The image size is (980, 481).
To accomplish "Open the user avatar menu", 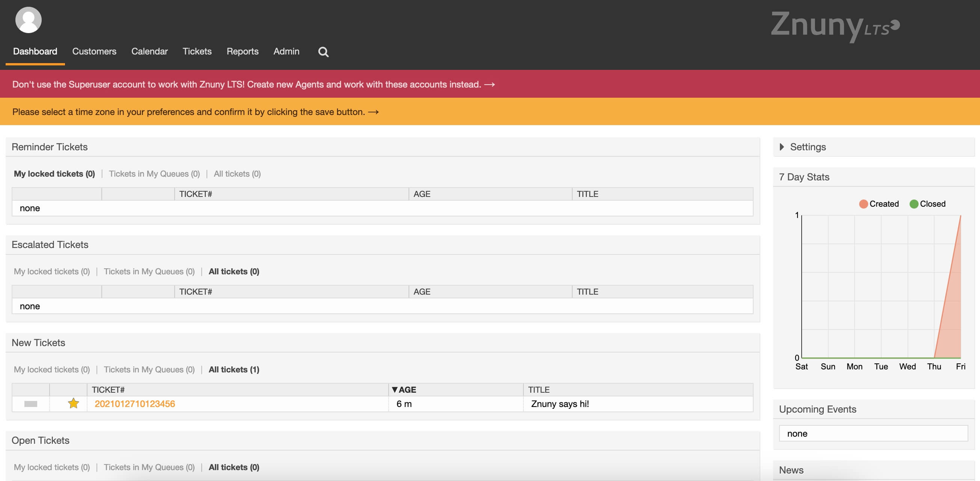I will coord(28,20).
